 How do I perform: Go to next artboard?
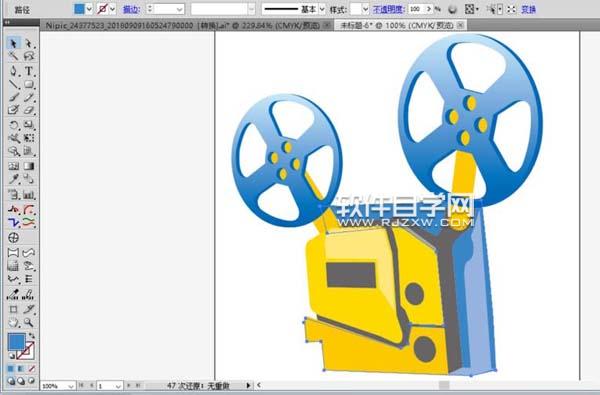[x=129, y=385]
